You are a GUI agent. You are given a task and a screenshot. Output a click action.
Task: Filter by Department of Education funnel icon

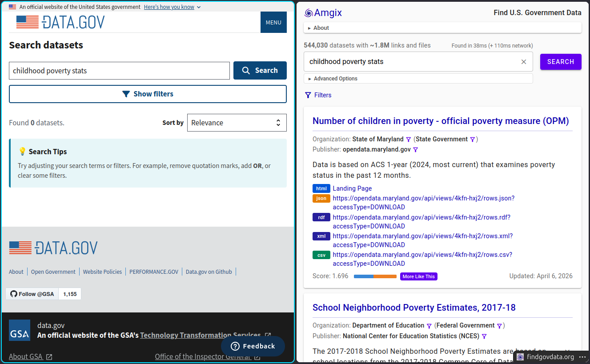point(429,326)
